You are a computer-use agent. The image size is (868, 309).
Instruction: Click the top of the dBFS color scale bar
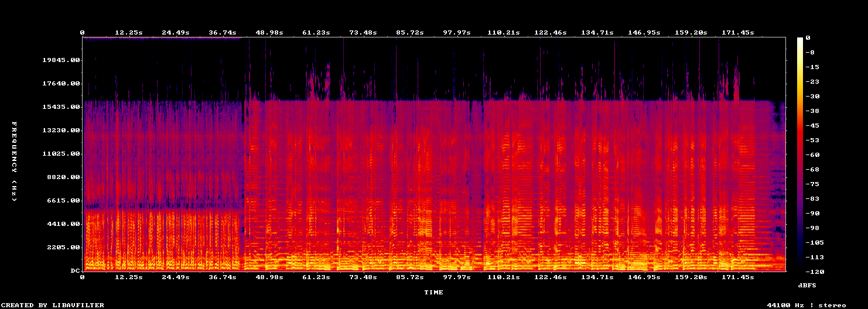click(800, 39)
